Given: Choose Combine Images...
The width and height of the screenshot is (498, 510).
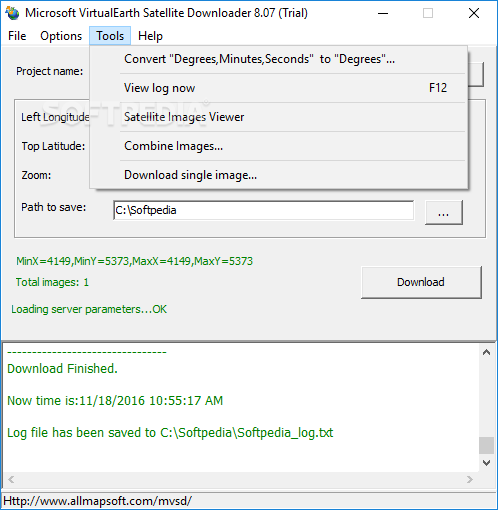Looking at the screenshot, I should [x=279, y=146].
